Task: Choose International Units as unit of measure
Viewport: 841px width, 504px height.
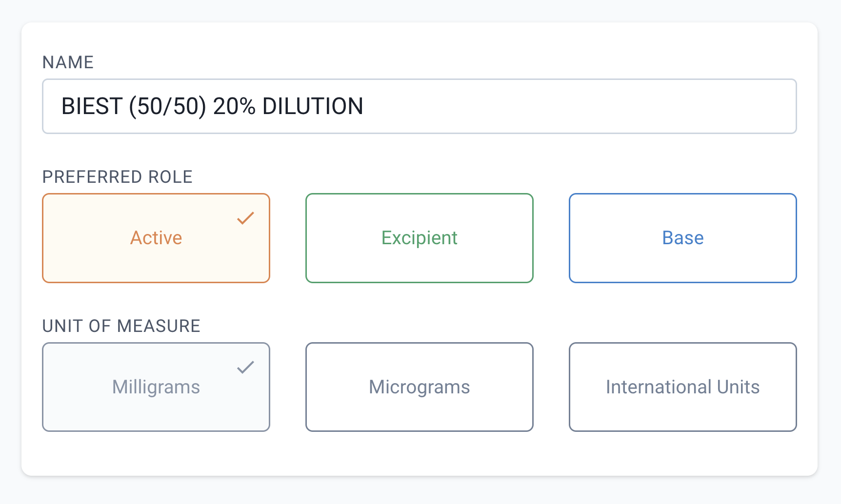Action: pos(682,387)
